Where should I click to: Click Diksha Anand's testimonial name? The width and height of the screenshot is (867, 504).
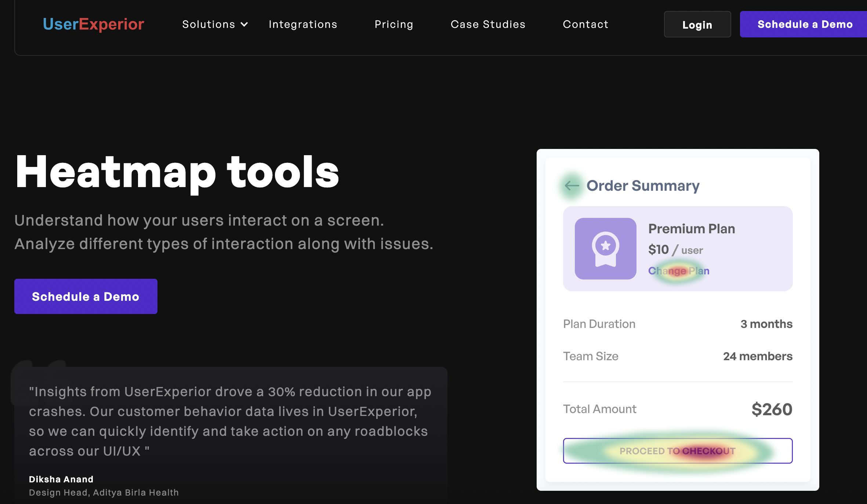[61, 479]
